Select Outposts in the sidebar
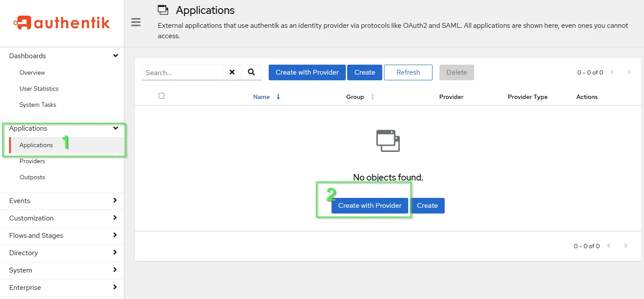 pyautogui.click(x=32, y=177)
